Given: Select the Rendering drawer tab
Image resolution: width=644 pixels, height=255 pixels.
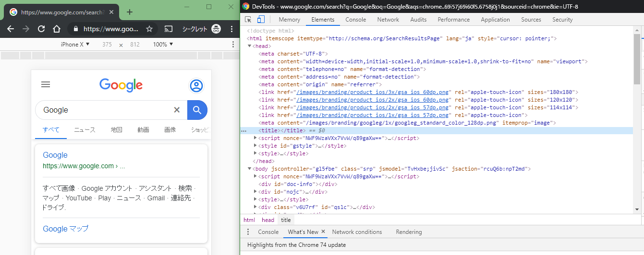Looking at the screenshot, I should coord(409,232).
